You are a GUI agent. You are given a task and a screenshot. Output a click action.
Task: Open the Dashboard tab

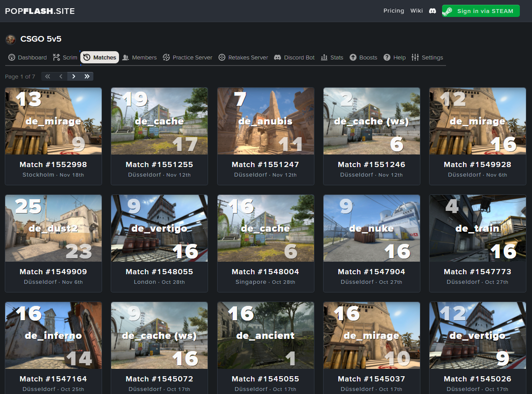coord(27,57)
